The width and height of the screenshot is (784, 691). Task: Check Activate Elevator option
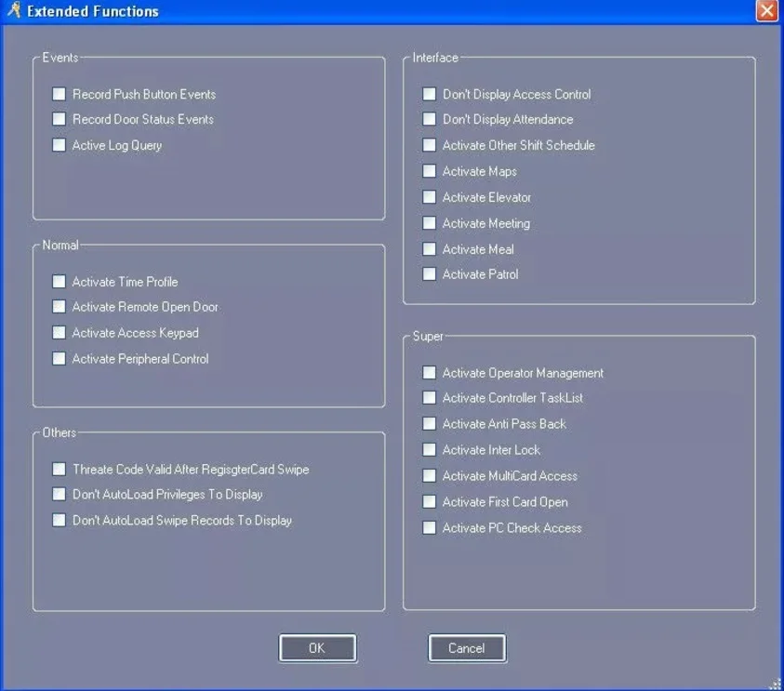click(429, 197)
